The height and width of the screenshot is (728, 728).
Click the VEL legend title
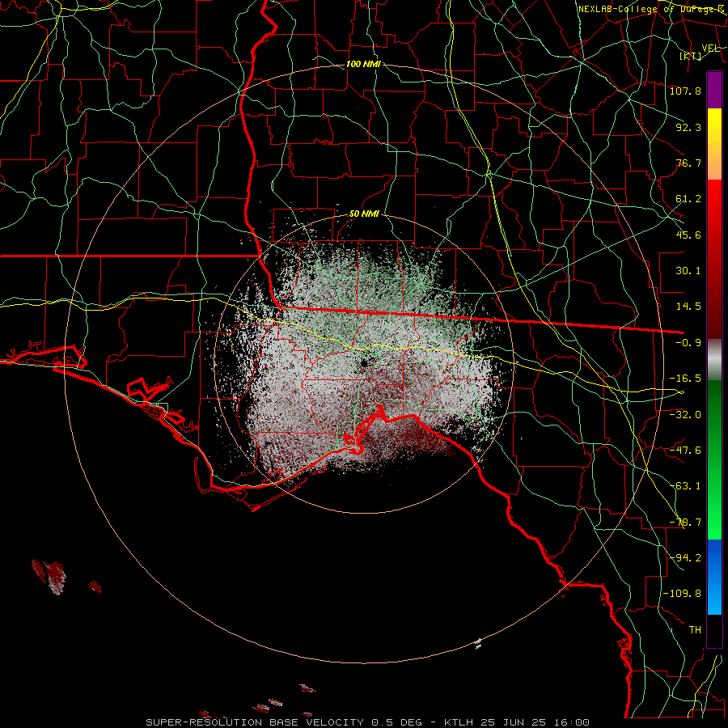click(710, 49)
